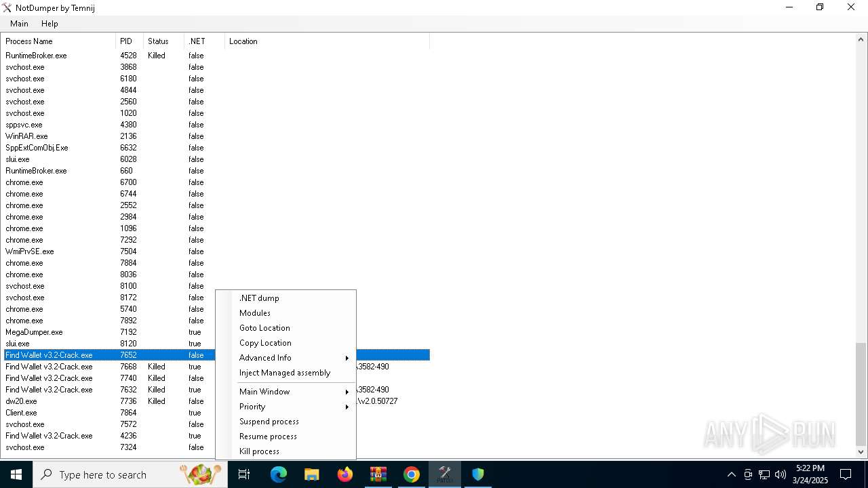Open WinRAR from the taskbar
The image size is (868, 488).
378,474
